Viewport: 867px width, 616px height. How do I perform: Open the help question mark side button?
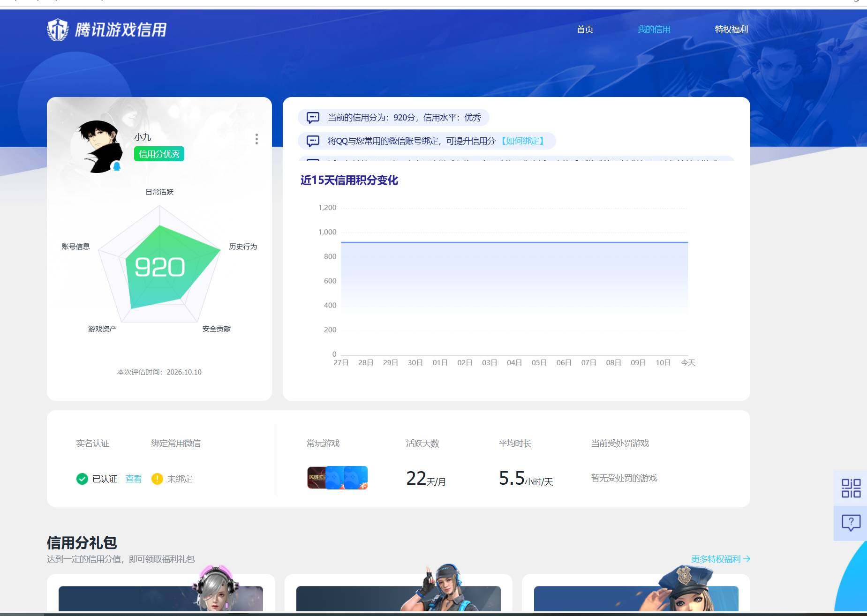click(851, 523)
